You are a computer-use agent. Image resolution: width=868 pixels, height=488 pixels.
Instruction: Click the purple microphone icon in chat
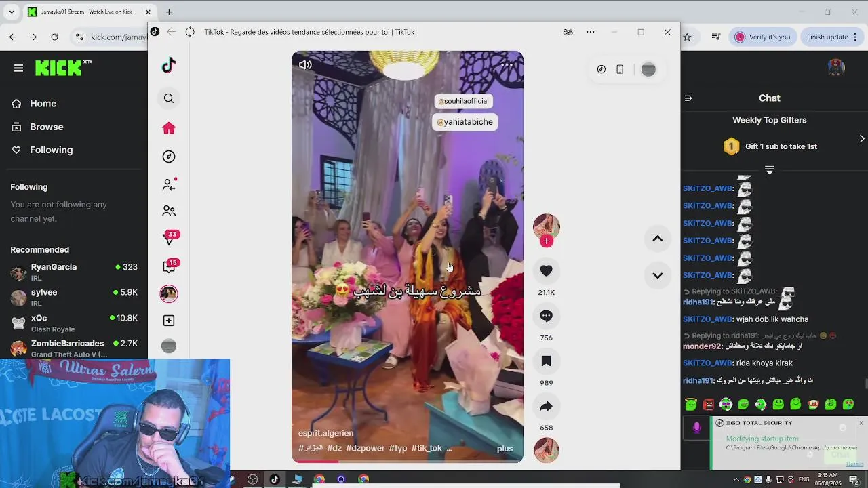point(696,428)
